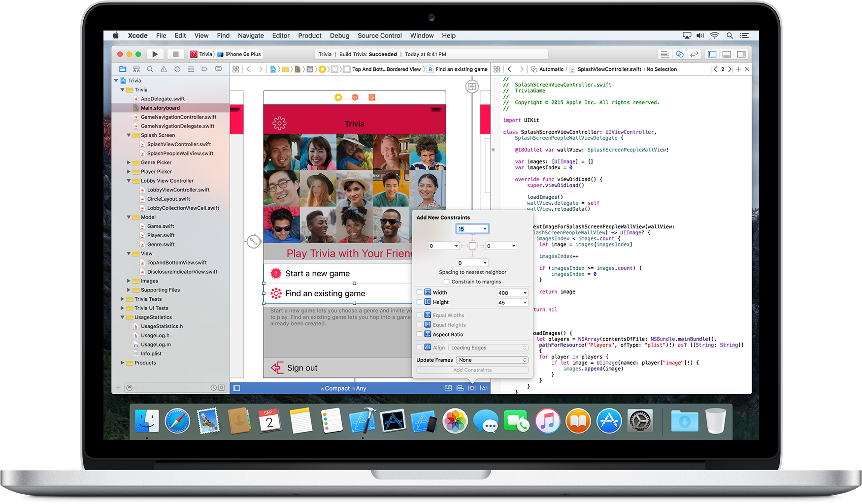This screenshot has width=862, height=504.
Task: Open Resolve Auto Layout Issues tool
Action: coord(484,388)
